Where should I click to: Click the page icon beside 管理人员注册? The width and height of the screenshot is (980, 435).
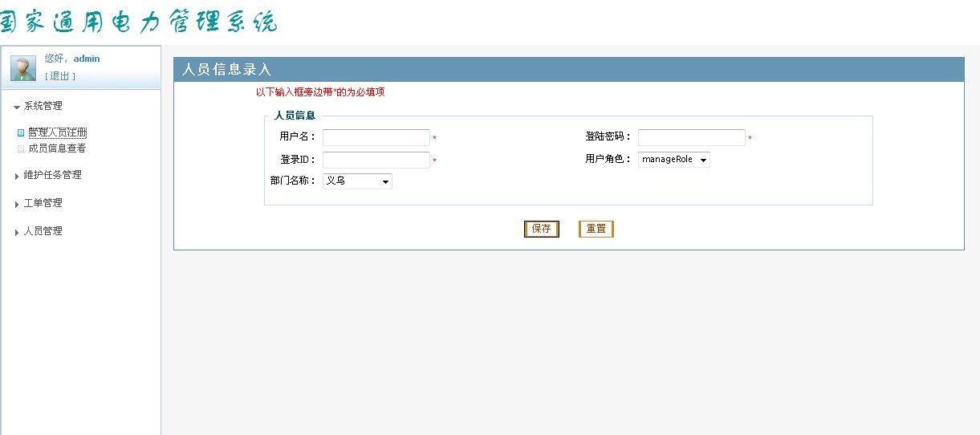[x=21, y=133]
